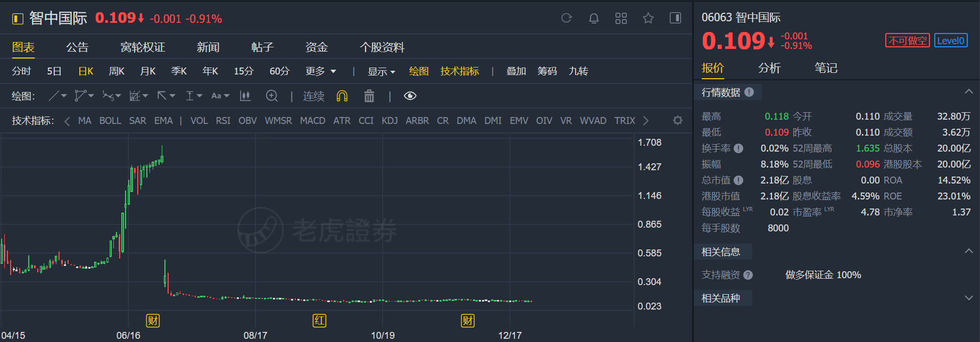Viewport: 980px width, 342px height.
Task: Select the wave pattern drawing tool
Action: pyautogui.click(x=108, y=96)
